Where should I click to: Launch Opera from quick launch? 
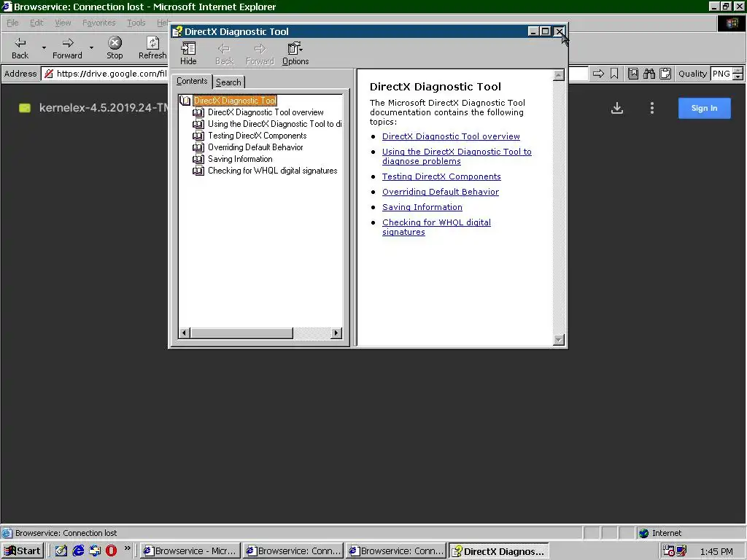point(111,551)
